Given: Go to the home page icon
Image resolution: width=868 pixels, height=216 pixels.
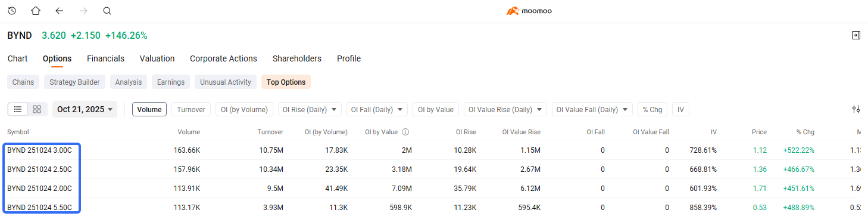Looking at the screenshot, I should point(36,11).
